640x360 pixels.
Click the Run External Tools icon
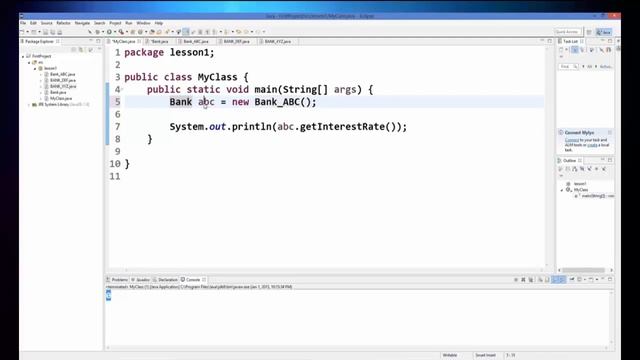tap(121, 32)
